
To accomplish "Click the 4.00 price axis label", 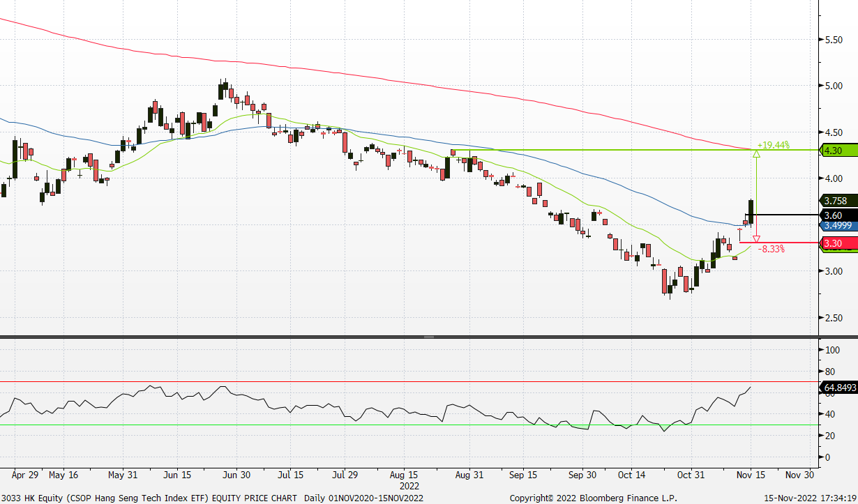I will 835,178.
